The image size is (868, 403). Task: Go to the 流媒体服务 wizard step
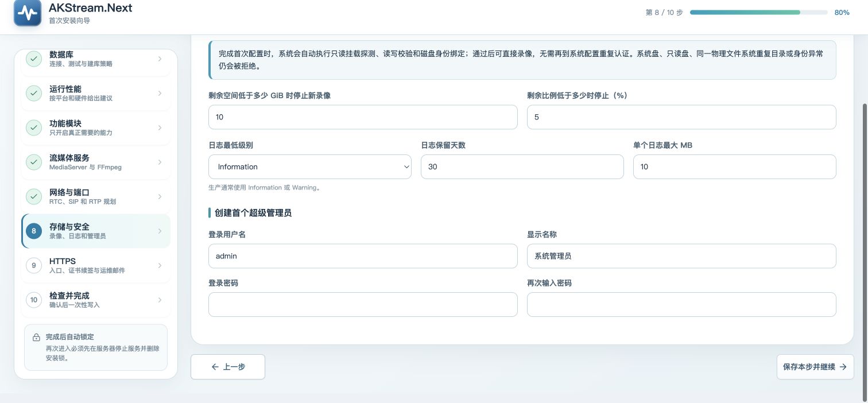[x=96, y=162]
